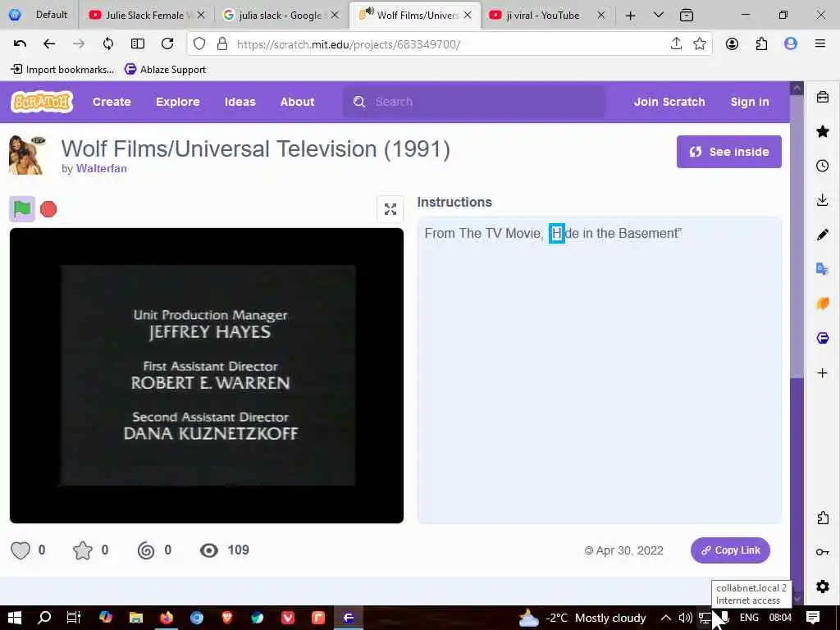This screenshot has width=840, height=630.
Task: Click the briefcase icon in side panel
Action: point(823,97)
